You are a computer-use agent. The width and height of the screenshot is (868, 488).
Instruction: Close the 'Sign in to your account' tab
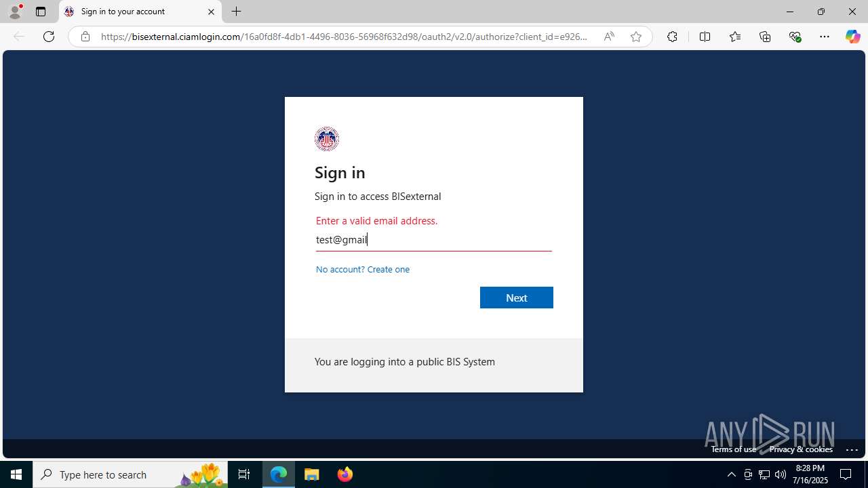pos(211,12)
